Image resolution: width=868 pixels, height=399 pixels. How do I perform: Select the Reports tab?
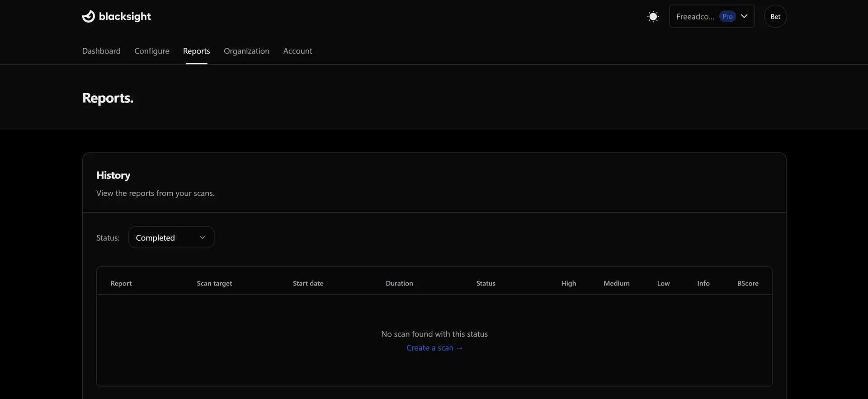coord(196,51)
